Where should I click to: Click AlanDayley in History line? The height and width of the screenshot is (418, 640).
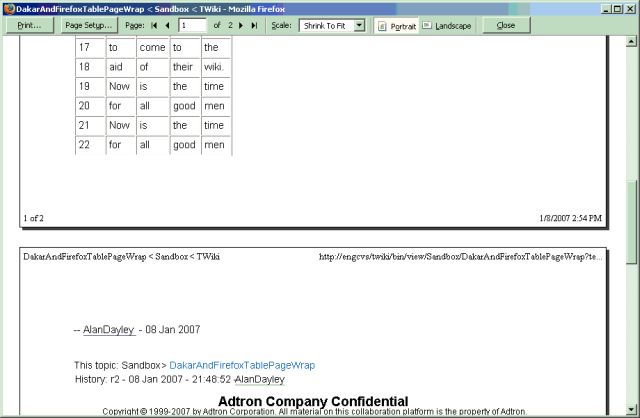click(260, 380)
